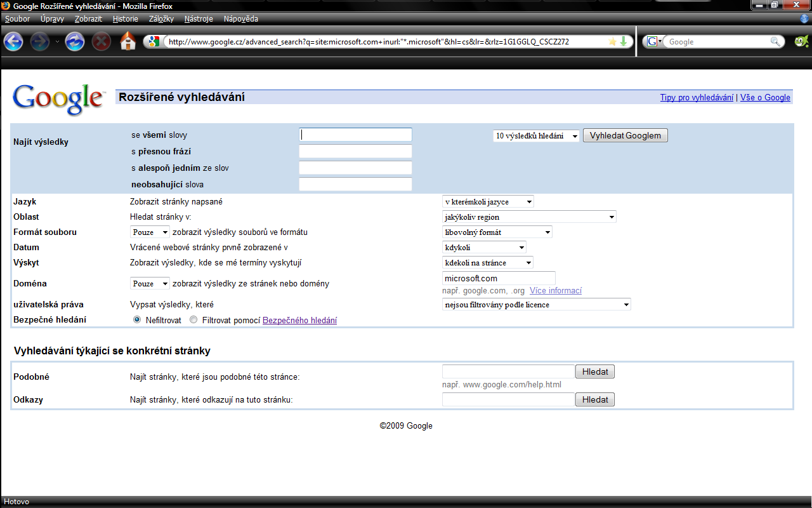
Task: Open the Úpravy menu
Action: (x=51, y=19)
